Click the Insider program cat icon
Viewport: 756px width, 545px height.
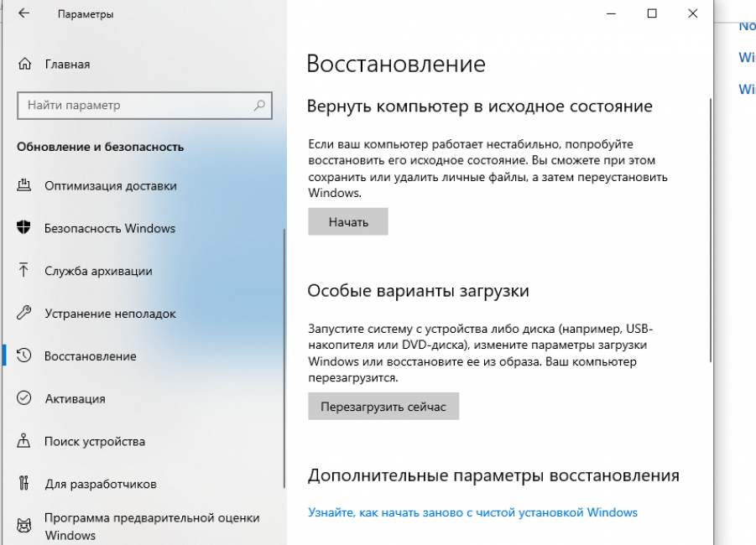[23, 526]
